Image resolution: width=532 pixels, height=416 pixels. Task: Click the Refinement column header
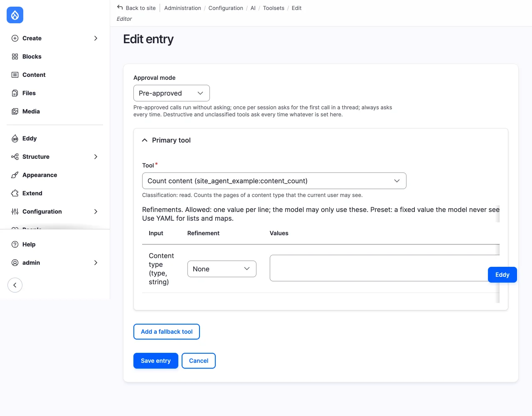[203, 233]
